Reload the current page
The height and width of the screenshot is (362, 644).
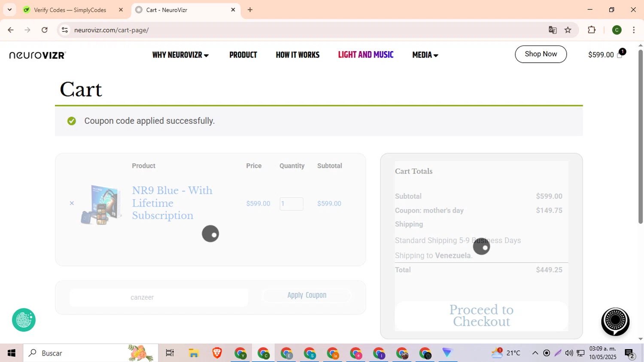point(45,30)
